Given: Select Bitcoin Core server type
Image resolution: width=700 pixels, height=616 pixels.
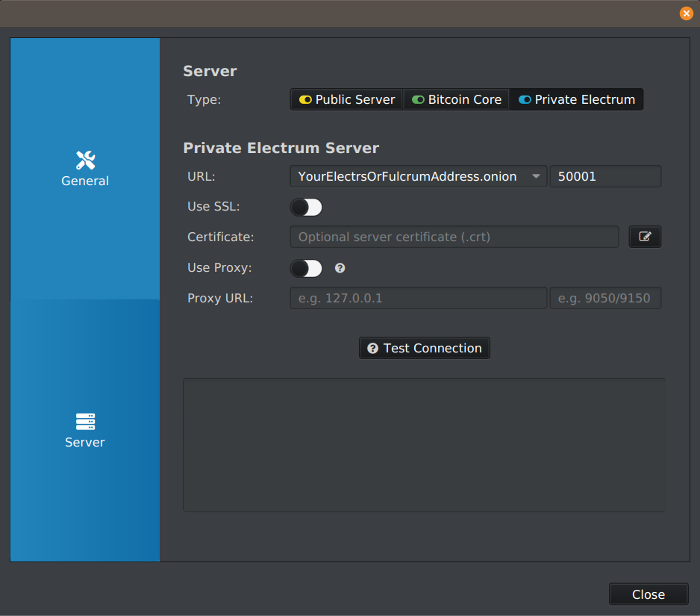Looking at the screenshot, I should click(x=456, y=99).
